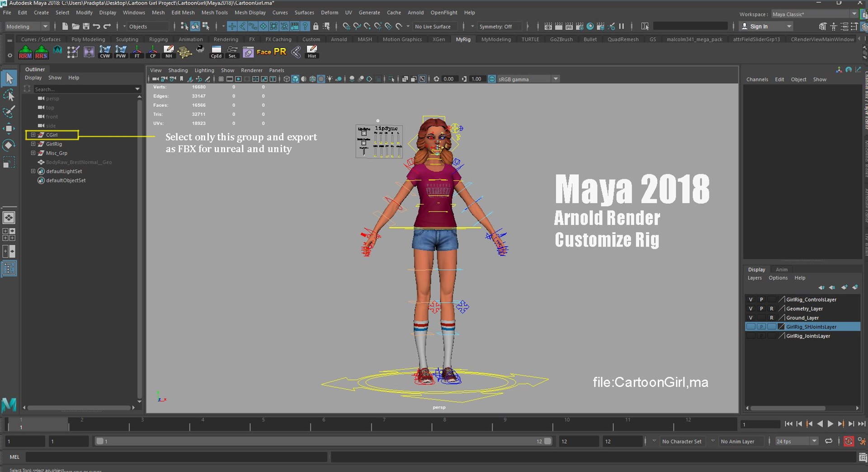Click Symmetry: Off button
This screenshot has width=868, height=472.
(x=500, y=27)
